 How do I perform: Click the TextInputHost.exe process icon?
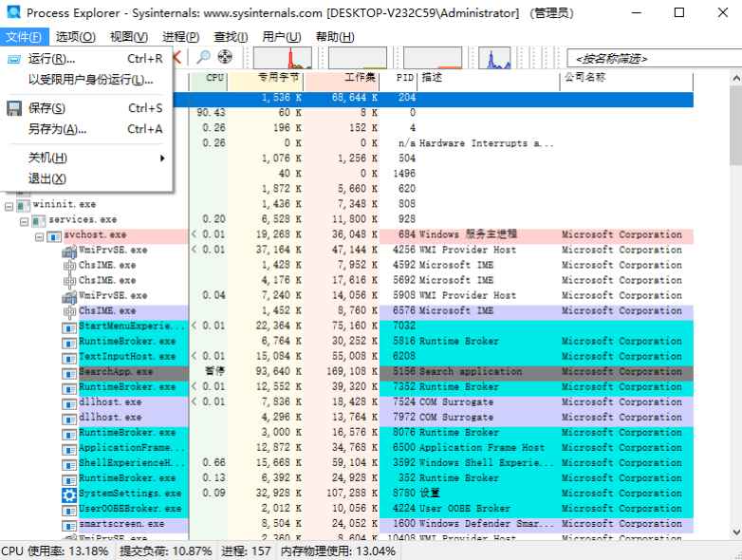tap(69, 358)
